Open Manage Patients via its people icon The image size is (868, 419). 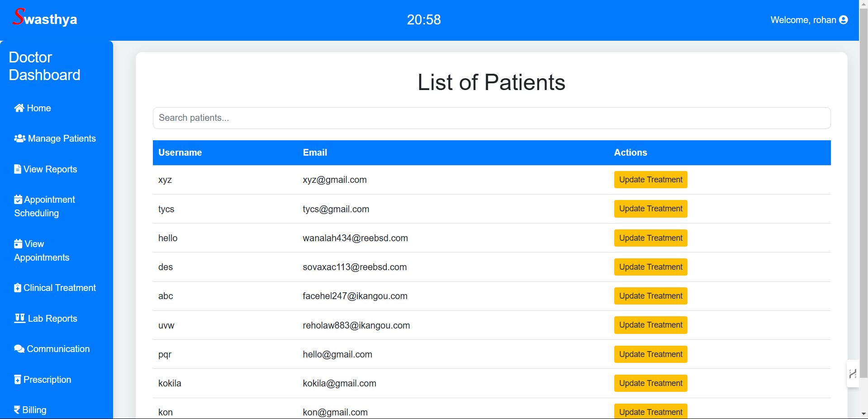(19, 138)
